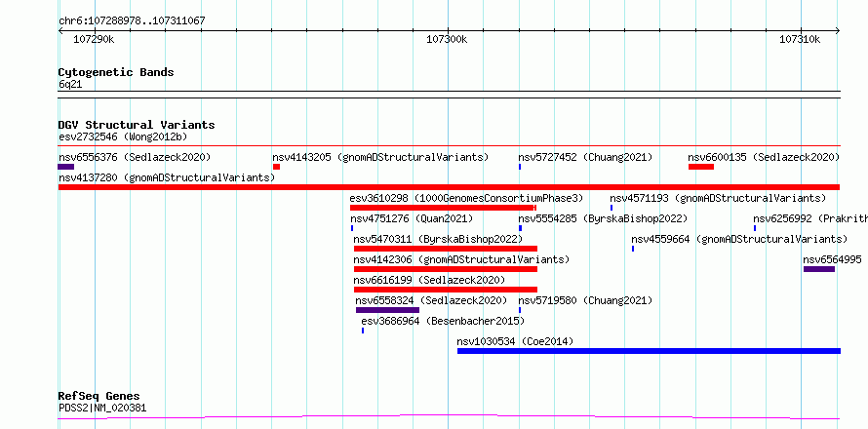868x429 pixels.
Task: Open the nsv1030534 (Coe2014) label
Action: 515,341
